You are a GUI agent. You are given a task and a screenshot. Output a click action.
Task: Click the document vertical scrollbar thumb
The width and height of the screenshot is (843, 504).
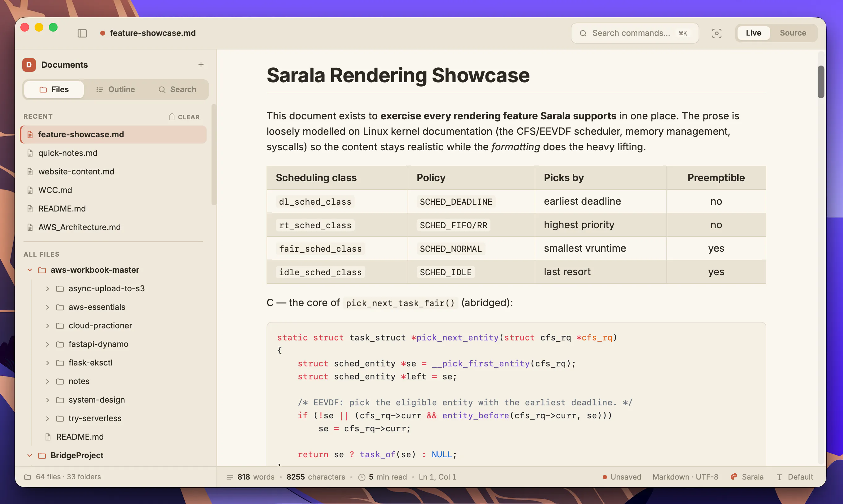click(x=821, y=82)
